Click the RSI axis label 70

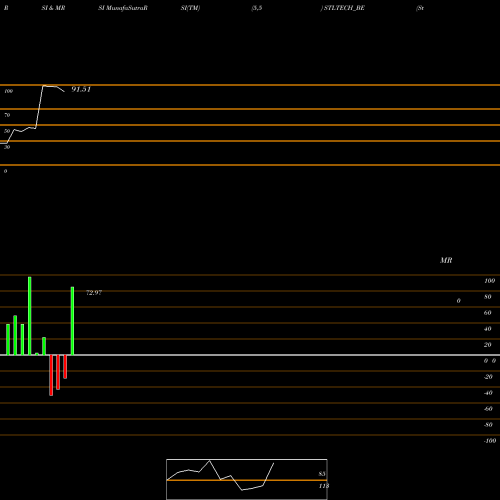7,115
